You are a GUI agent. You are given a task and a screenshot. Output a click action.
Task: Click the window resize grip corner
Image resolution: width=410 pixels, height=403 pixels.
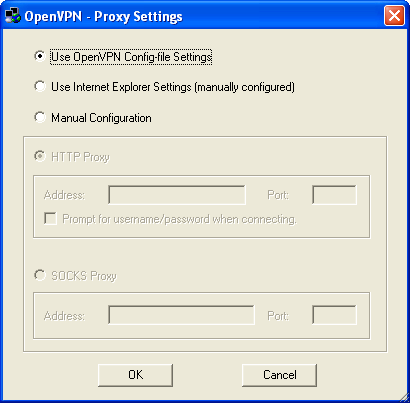point(403,396)
